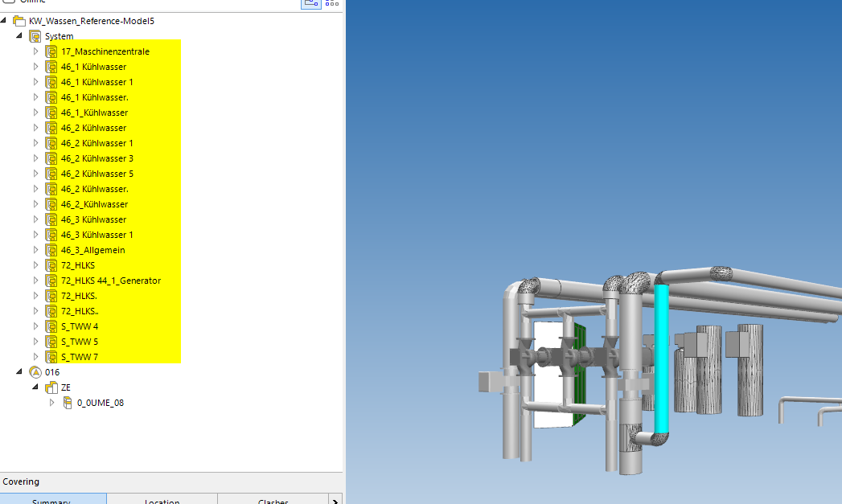This screenshot has height=504, width=842.
Task: Select the 72_HLKS. tree item
Action: pos(79,296)
